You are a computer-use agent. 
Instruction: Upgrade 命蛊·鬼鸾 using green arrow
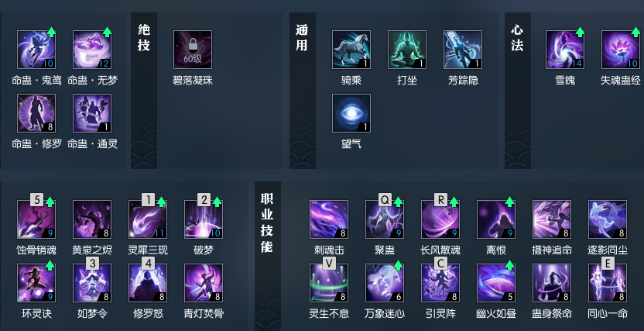tap(51, 32)
